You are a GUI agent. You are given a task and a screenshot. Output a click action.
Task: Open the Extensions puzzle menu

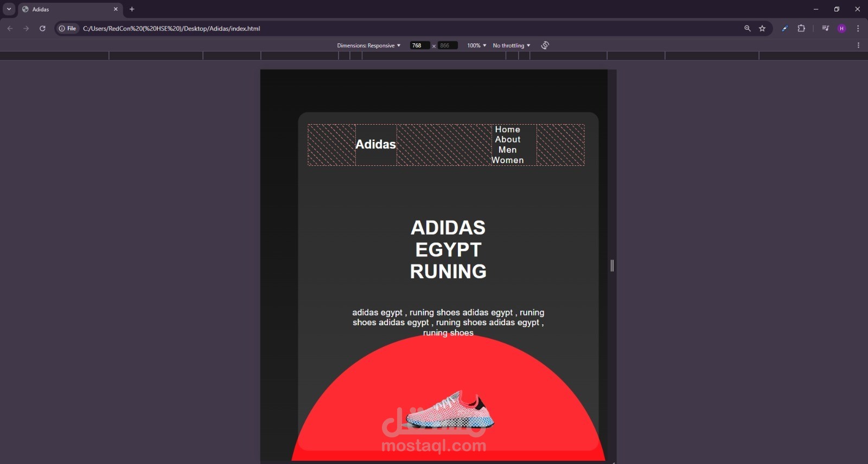[x=801, y=29]
